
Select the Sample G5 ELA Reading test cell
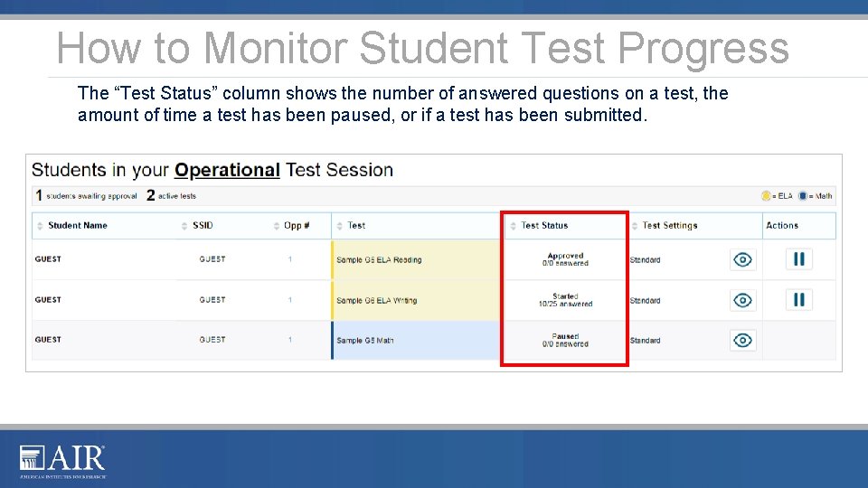point(379,260)
